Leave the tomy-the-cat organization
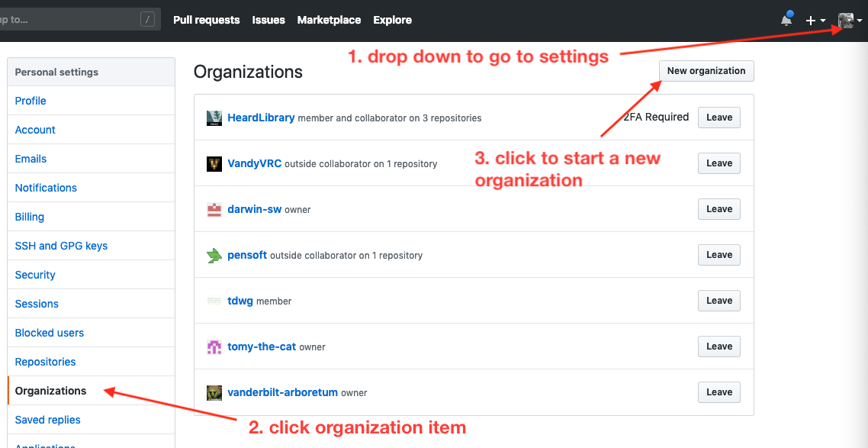This screenshot has height=448, width=868. click(x=719, y=346)
